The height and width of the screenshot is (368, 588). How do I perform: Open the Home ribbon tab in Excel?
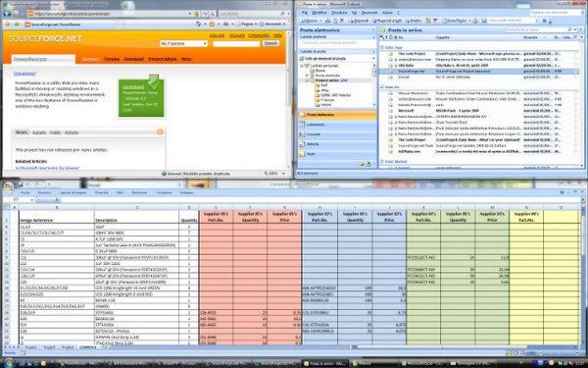[24, 192]
